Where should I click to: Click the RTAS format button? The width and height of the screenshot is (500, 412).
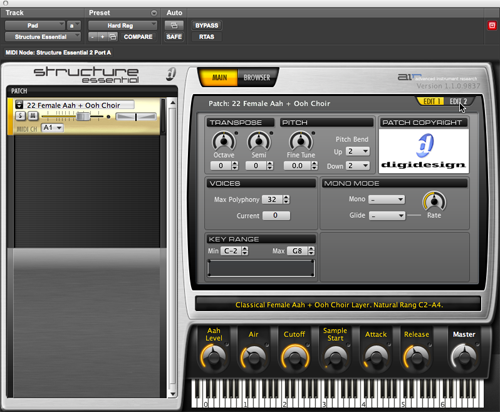(x=207, y=37)
